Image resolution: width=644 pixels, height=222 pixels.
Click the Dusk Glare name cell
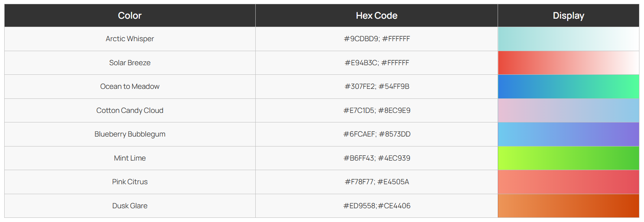[x=130, y=206]
